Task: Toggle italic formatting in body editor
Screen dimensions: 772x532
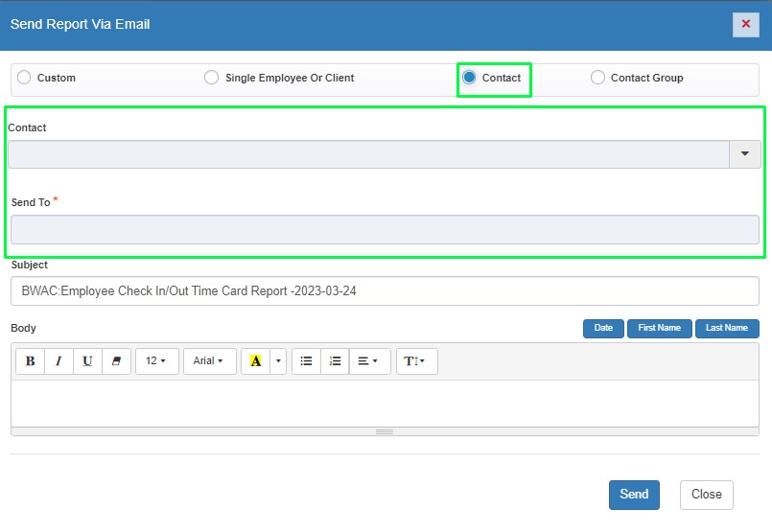Action: point(58,361)
